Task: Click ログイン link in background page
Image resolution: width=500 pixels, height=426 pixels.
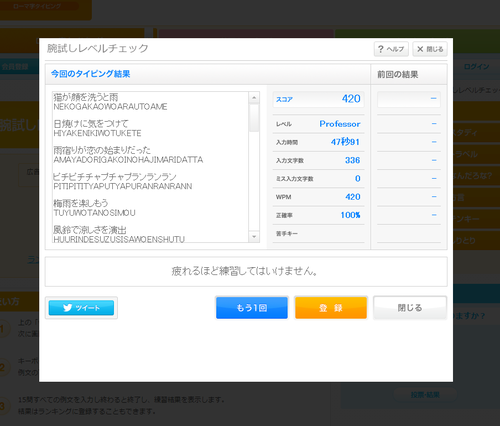Action: pos(476,66)
